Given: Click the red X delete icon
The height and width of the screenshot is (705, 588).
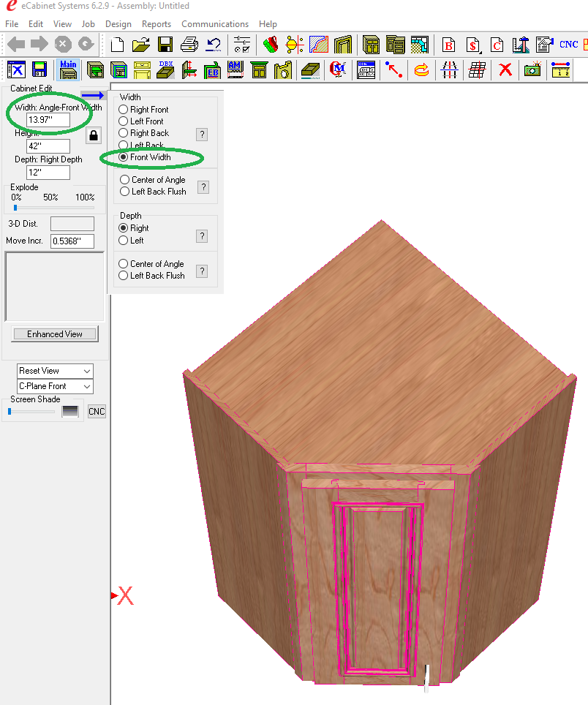Looking at the screenshot, I should tap(505, 70).
